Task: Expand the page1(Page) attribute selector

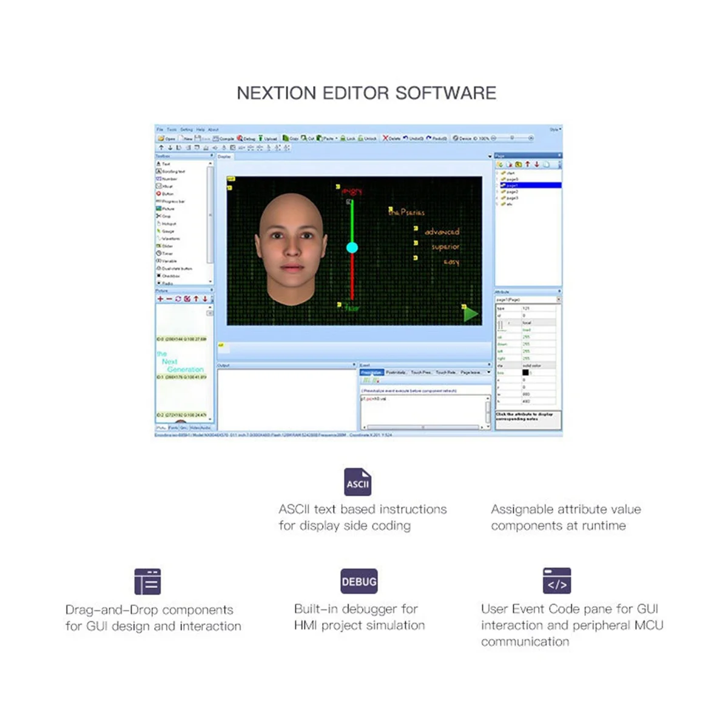Action: pyautogui.click(x=559, y=300)
